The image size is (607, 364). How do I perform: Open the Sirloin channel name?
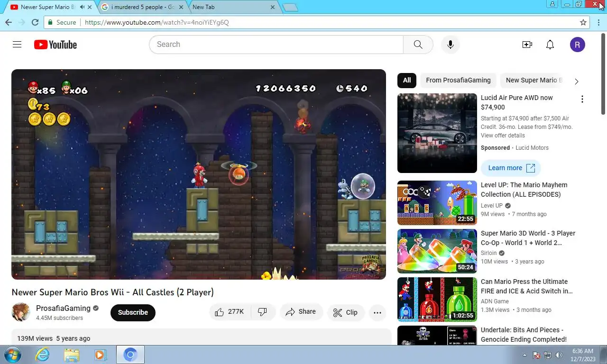(x=489, y=253)
